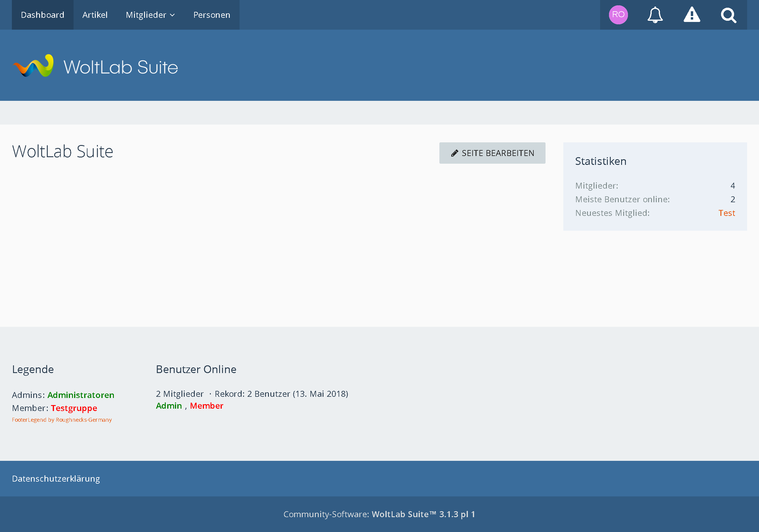Follow FooterLegend by Roughnecks-Germany link
Viewport: 759px width, 532px height.
[x=62, y=420]
